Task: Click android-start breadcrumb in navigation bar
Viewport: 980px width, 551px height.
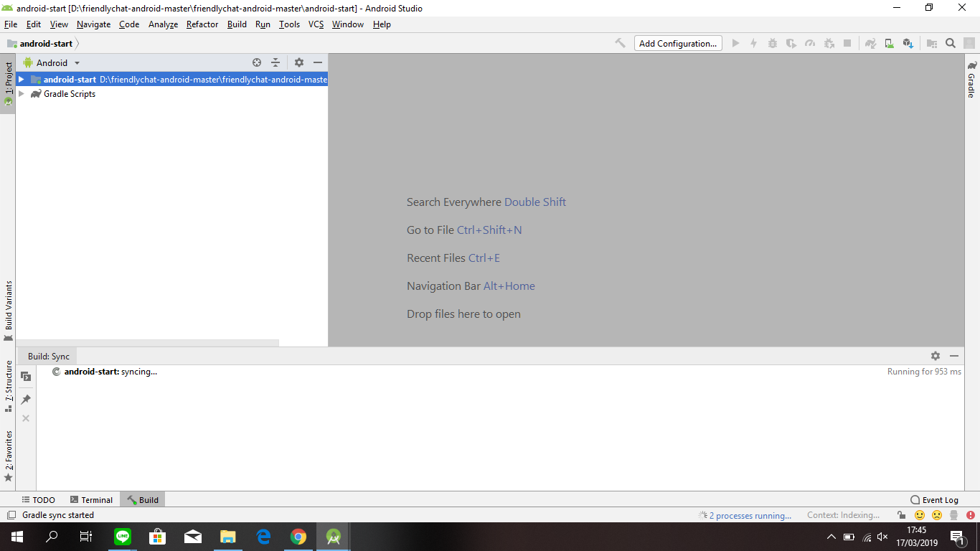Action: pyautogui.click(x=46, y=43)
